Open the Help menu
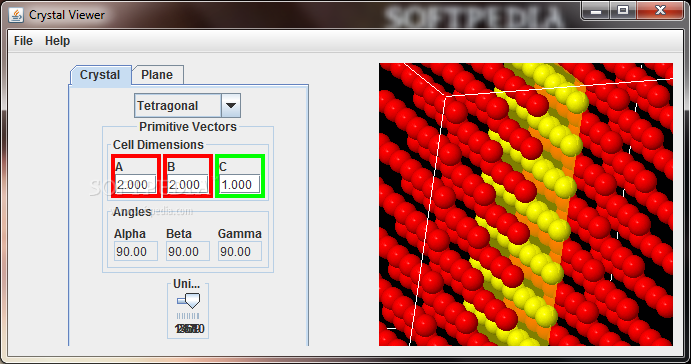 (57, 41)
